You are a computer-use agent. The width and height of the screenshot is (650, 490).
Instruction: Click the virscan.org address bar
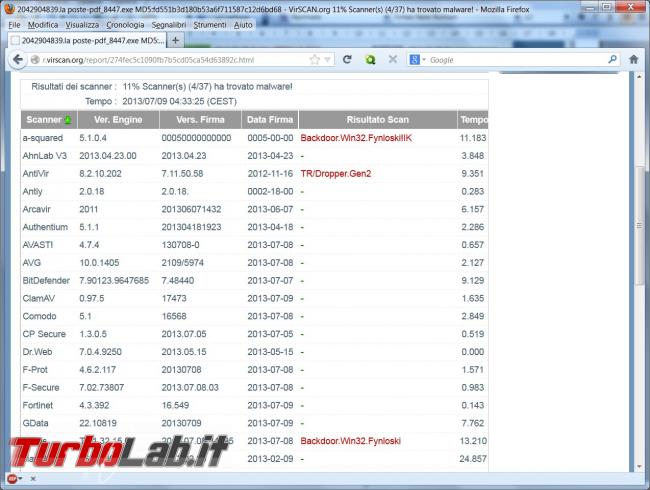(170, 60)
